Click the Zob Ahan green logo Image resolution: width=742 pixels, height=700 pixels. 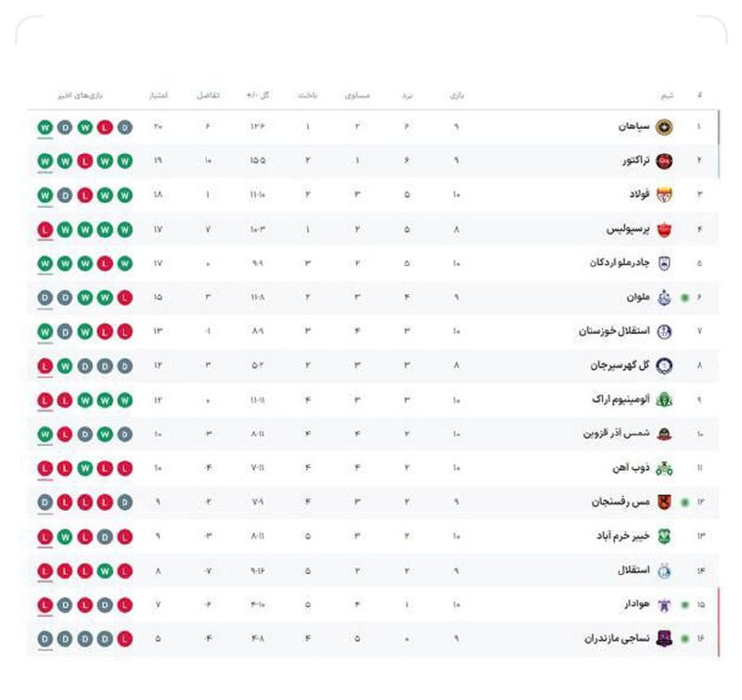click(x=664, y=468)
